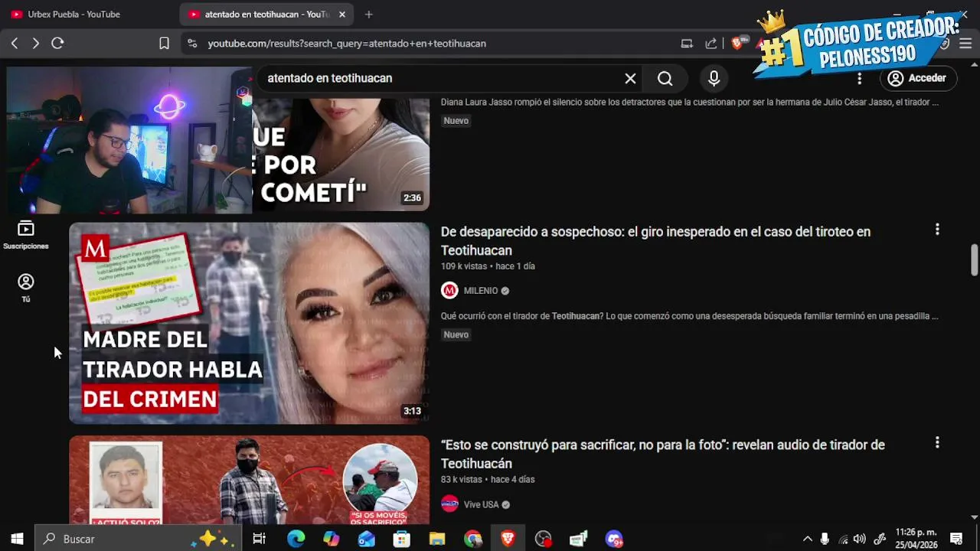The height and width of the screenshot is (551, 980).
Task: Open a new browser tab
Action: (368, 15)
